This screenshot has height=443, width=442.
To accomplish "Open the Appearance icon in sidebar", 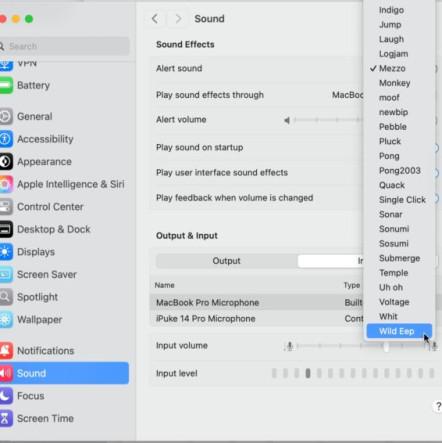I will pyautogui.click(x=6, y=162).
